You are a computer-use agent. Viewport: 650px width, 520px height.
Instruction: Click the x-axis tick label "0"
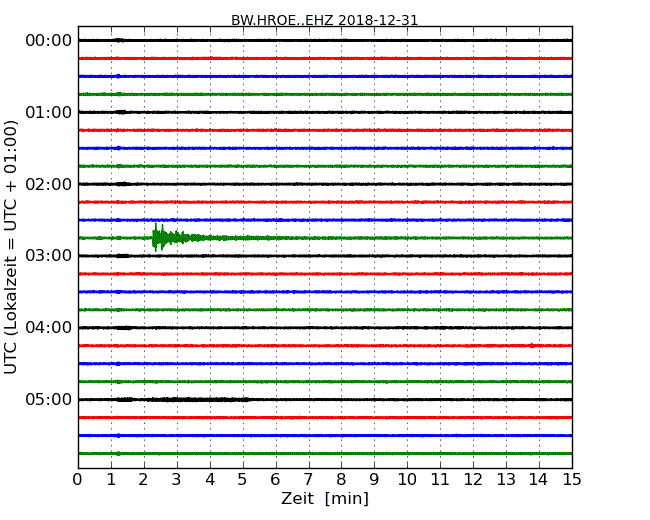[78, 480]
